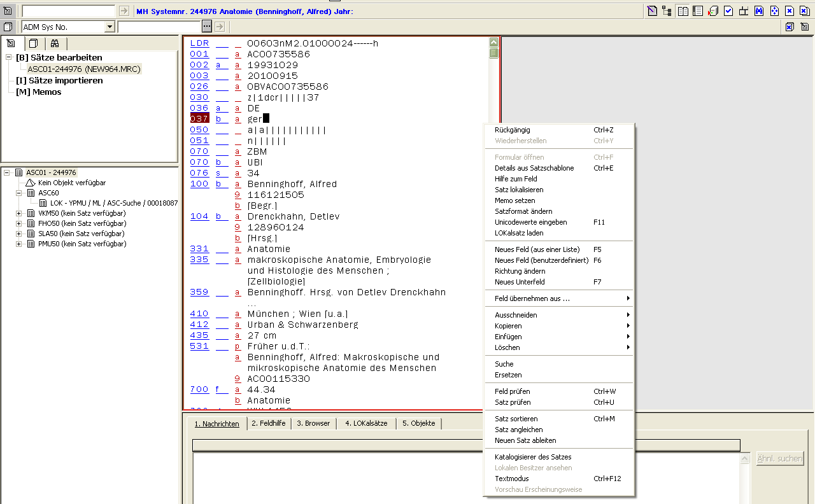Open the 2. Feldhilfe tab

268,423
